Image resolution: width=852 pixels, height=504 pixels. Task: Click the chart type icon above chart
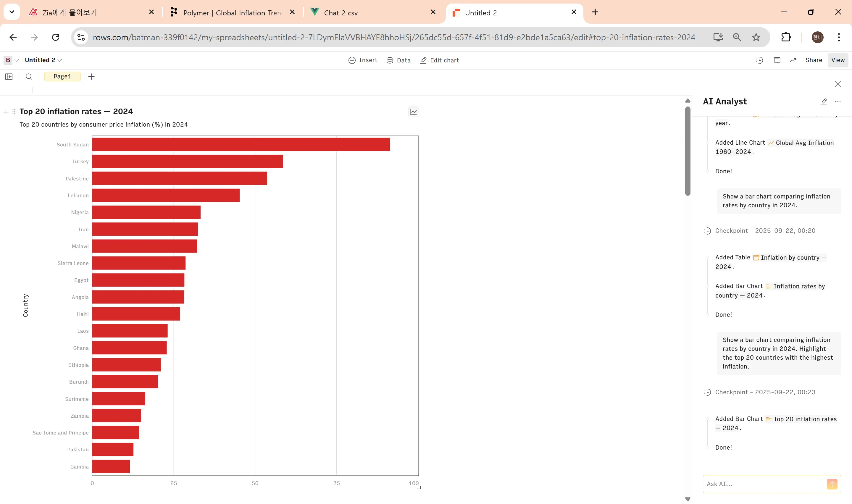coord(413,112)
